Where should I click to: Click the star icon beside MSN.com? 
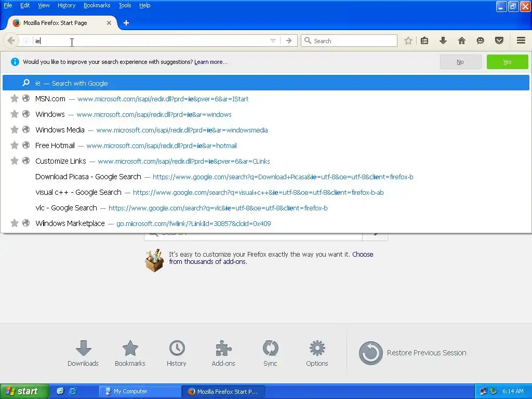[14, 98]
